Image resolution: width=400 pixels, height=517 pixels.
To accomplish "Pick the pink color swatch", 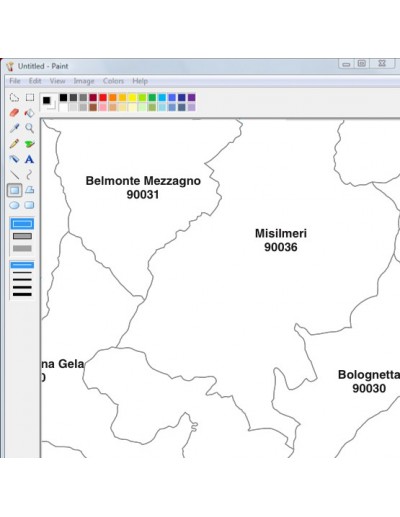I will coord(103,107).
